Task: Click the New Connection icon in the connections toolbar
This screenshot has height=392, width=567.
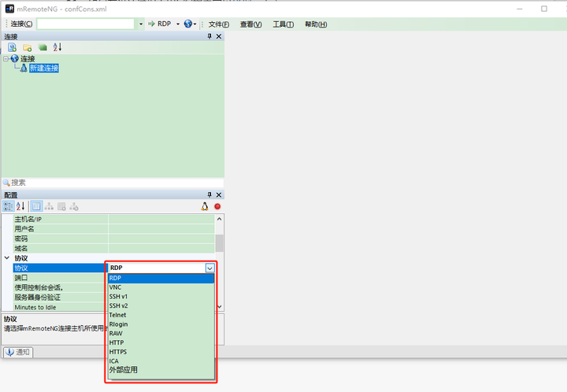Action: click(13, 47)
